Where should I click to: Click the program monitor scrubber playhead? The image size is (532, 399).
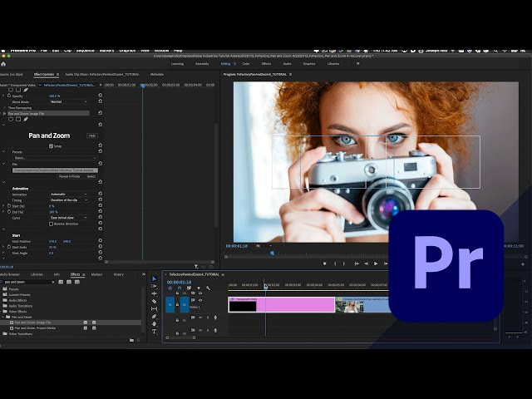coord(272,253)
